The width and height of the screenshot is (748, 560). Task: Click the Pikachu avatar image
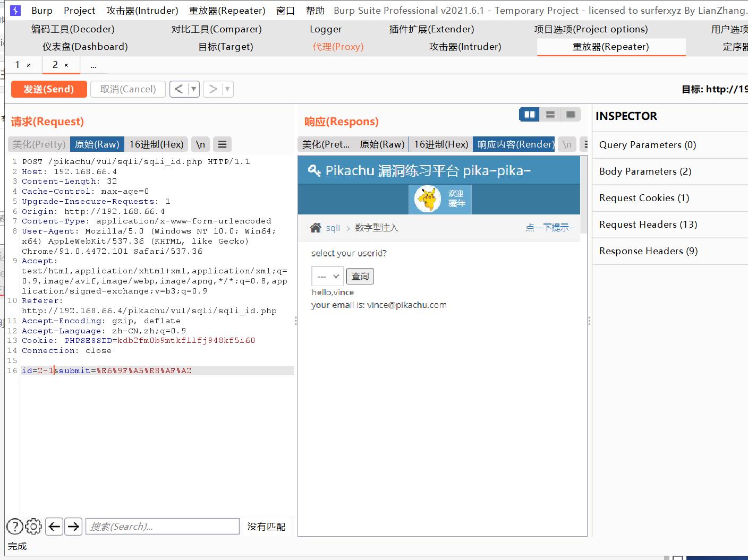(428, 199)
